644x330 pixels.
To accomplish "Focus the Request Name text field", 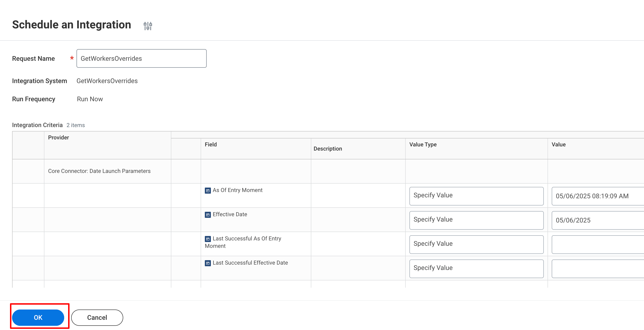I will pyautogui.click(x=141, y=58).
